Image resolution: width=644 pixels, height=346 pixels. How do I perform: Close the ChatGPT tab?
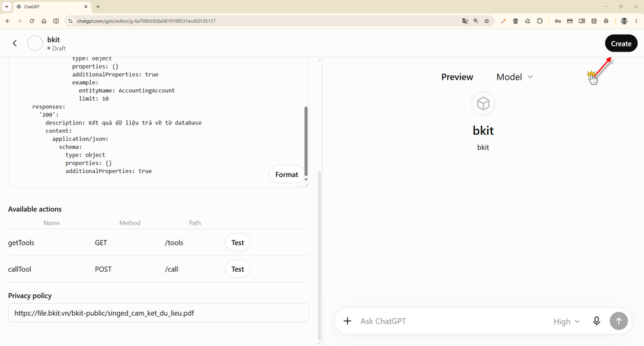pos(86,6)
